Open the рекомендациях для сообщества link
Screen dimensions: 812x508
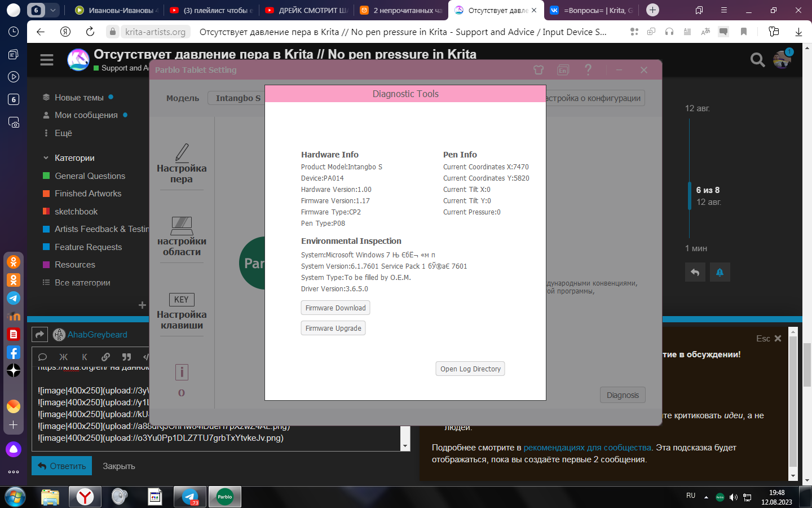588,448
